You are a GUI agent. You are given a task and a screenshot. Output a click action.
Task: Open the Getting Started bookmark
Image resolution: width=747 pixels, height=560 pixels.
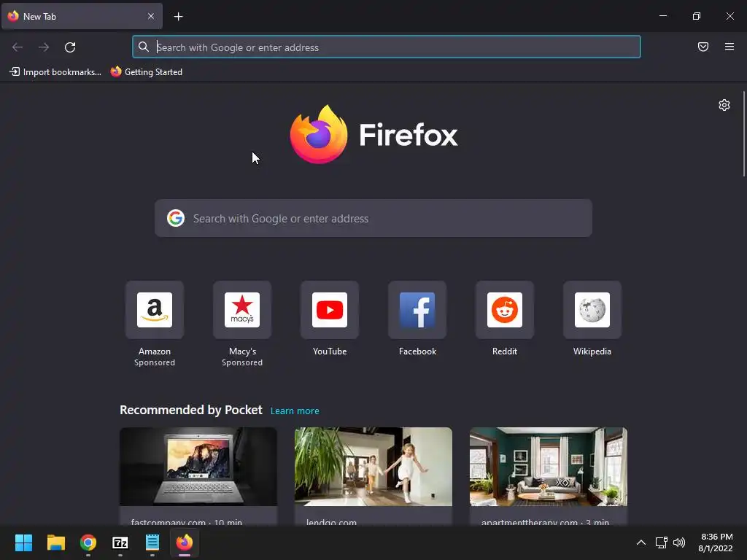tap(146, 72)
